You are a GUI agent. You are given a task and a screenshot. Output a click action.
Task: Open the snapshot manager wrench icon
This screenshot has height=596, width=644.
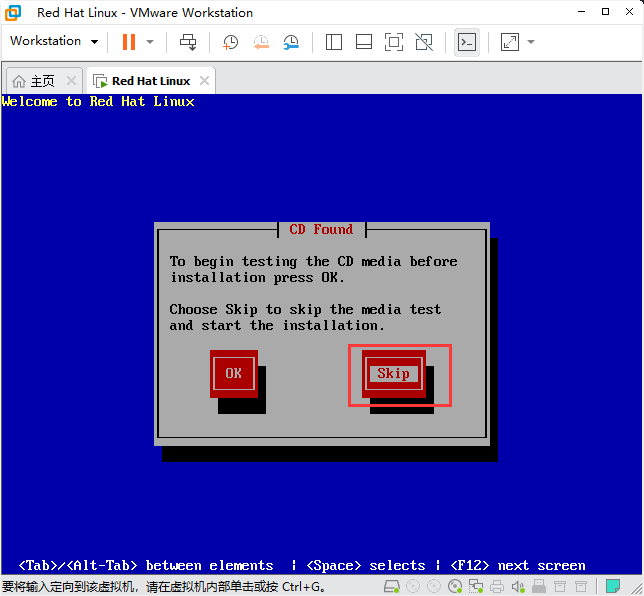pyautogui.click(x=291, y=42)
